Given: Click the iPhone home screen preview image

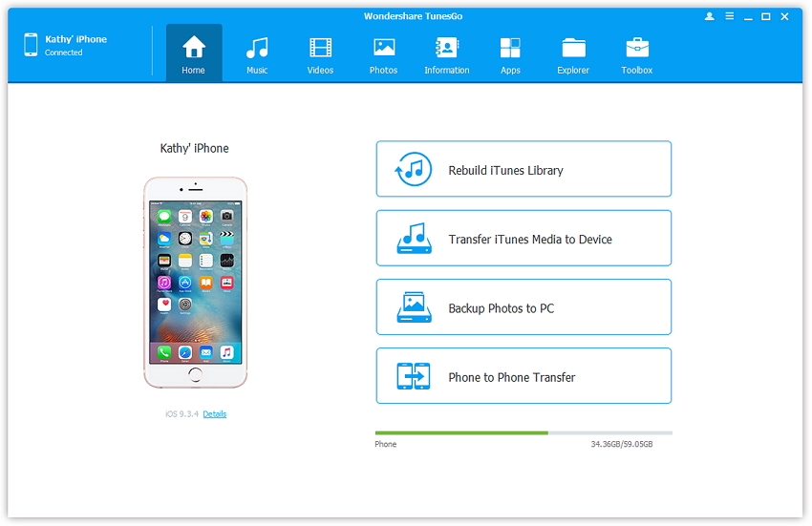Looking at the screenshot, I should (x=194, y=282).
